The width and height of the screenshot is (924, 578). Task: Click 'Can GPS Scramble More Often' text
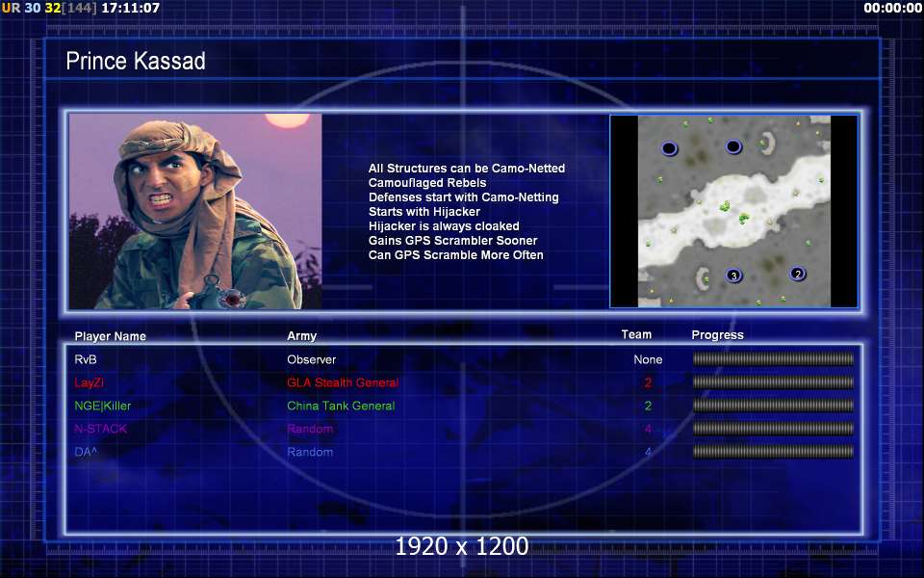(x=455, y=254)
